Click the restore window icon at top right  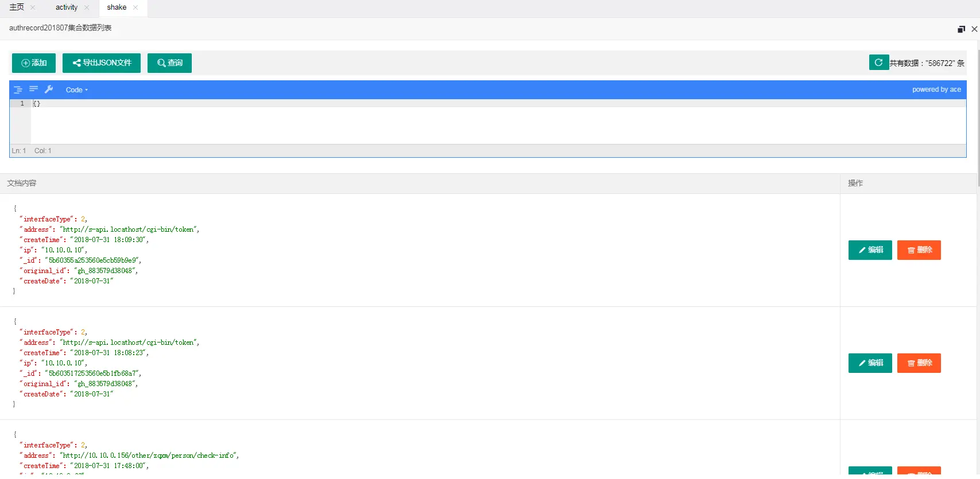[961, 29]
